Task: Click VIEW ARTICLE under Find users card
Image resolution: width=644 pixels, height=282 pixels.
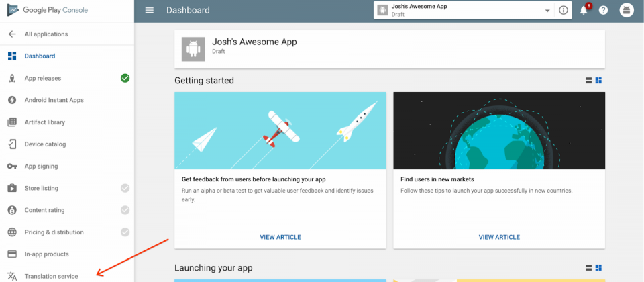Action: (499, 237)
